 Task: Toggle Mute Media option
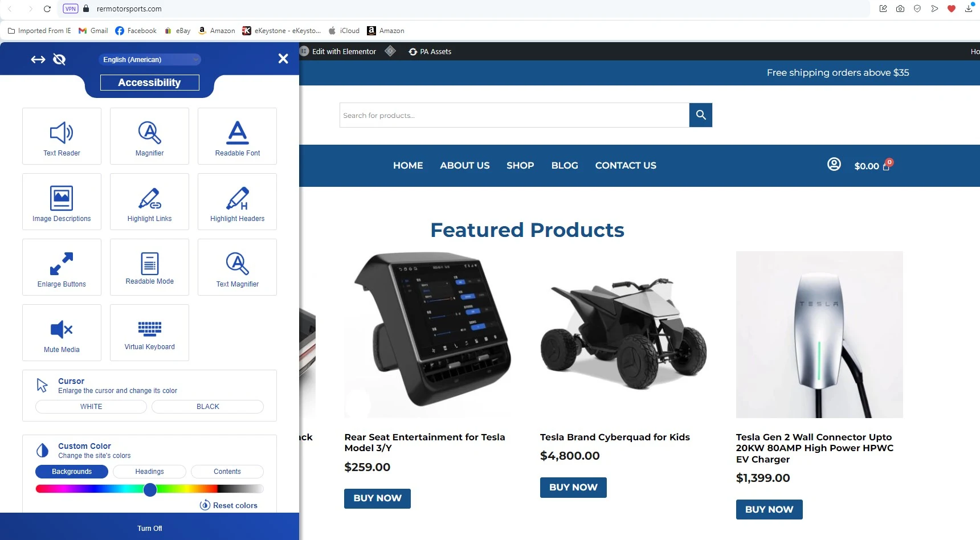[x=62, y=333]
